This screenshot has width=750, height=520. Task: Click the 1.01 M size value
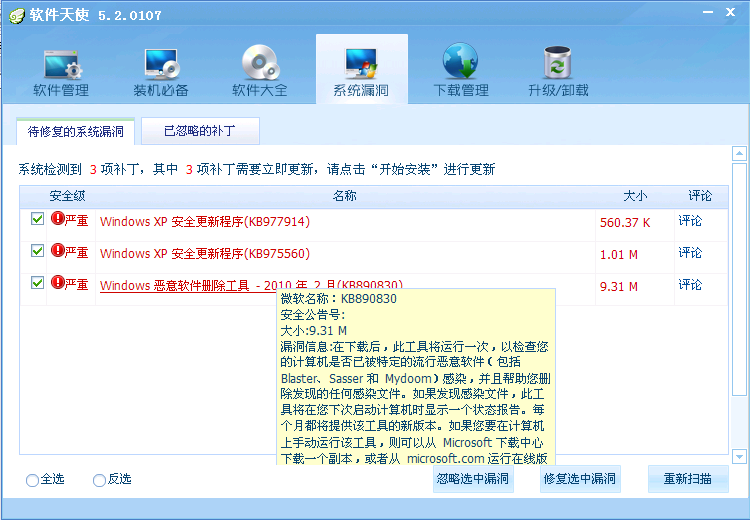[x=619, y=254]
